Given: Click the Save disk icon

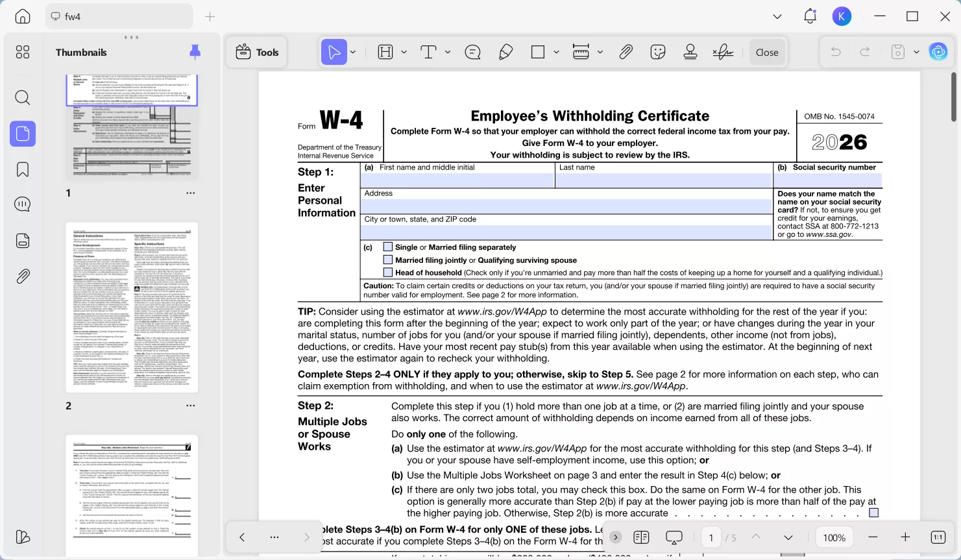Looking at the screenshot, I should pyautogui.click(x=898, y=52).
